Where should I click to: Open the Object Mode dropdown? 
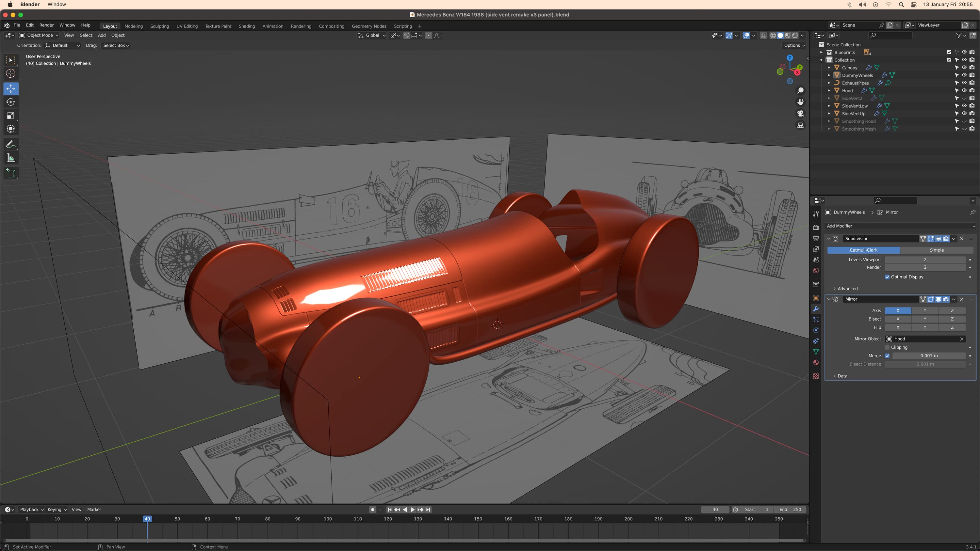pos(39,35)
